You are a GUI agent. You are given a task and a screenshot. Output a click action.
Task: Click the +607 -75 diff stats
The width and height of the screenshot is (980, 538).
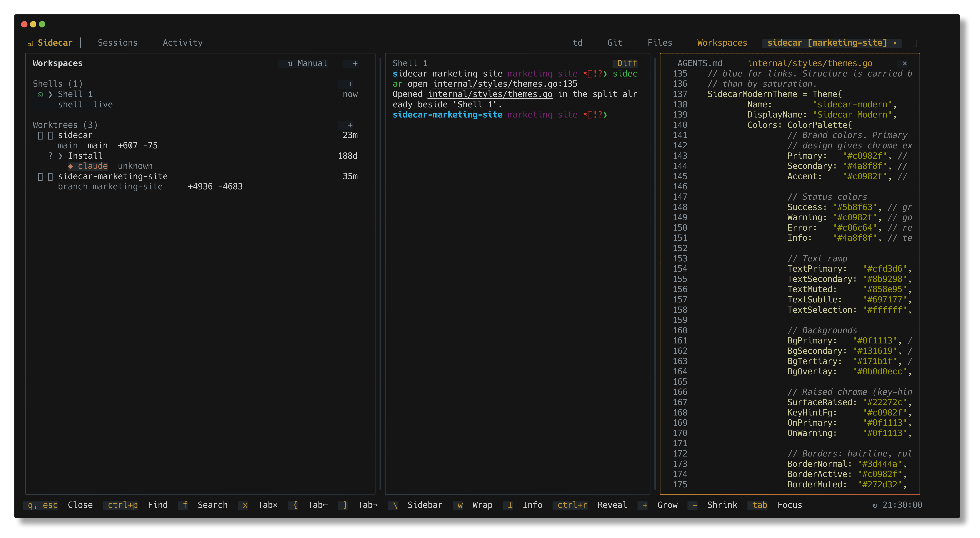pos(137,146)
